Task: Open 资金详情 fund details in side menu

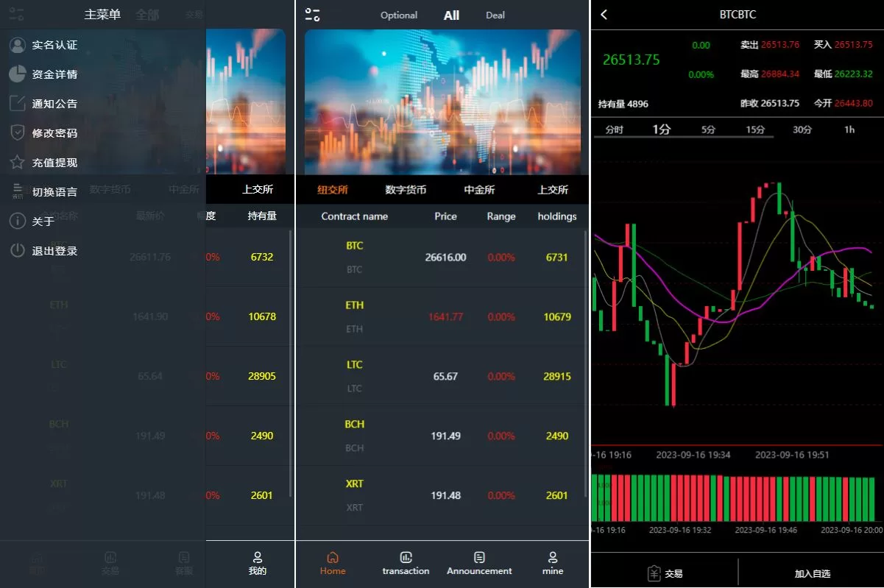Action: (54, 74)
